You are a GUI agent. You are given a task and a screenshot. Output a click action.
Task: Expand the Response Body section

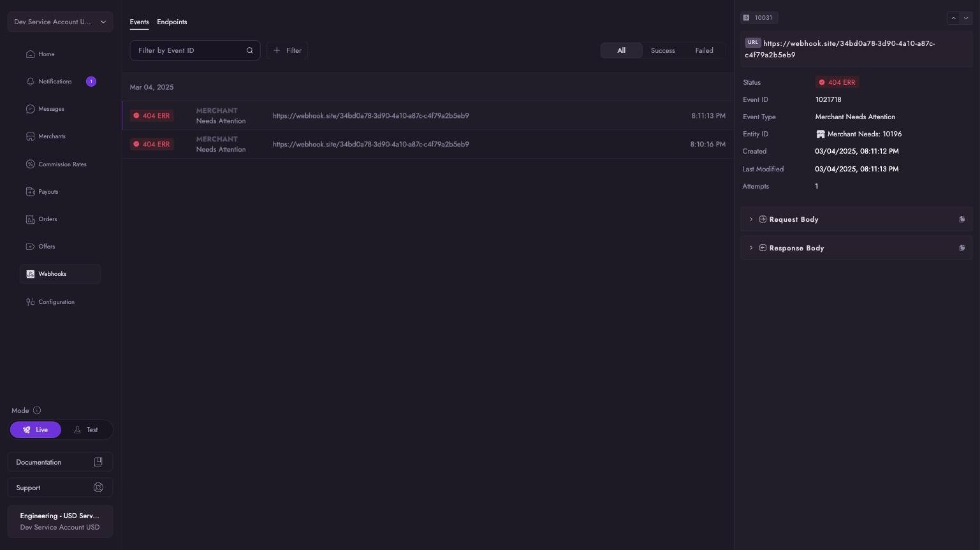(751, 248)
